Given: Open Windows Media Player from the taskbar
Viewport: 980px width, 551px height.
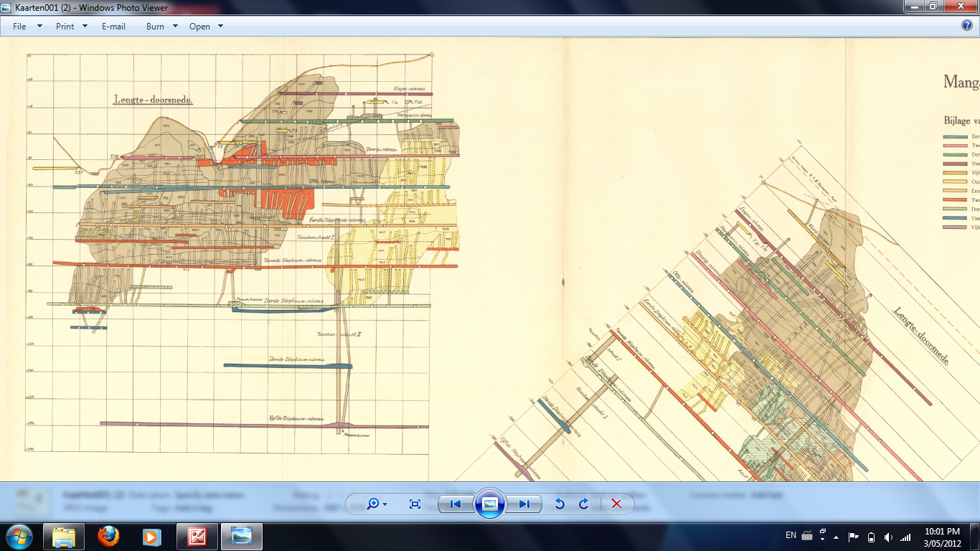Looking at the screenshot, I should pyautogui.click(x=152, y=536).
